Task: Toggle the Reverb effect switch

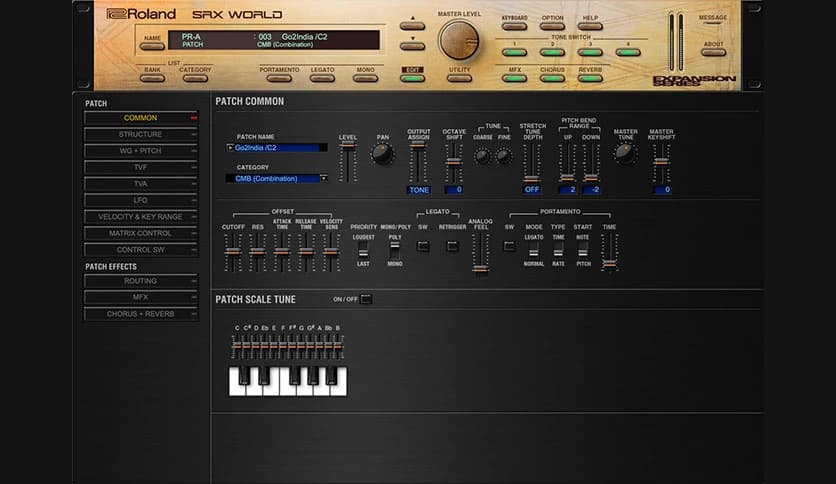Action: 590,78
